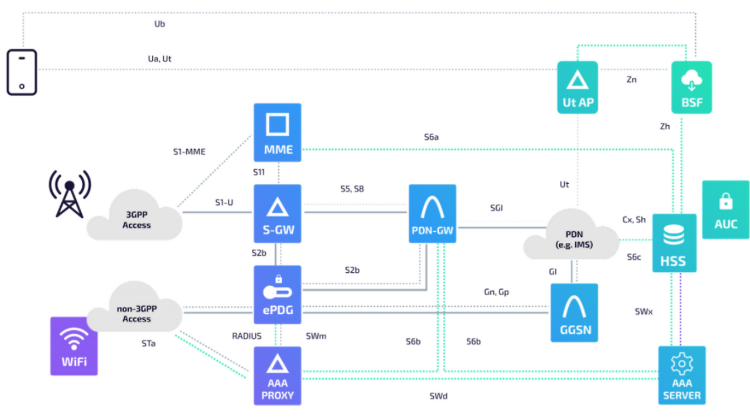Screen dimensions: 750x417
Task: Click the SWm interface label
Action: coord(316,336)
